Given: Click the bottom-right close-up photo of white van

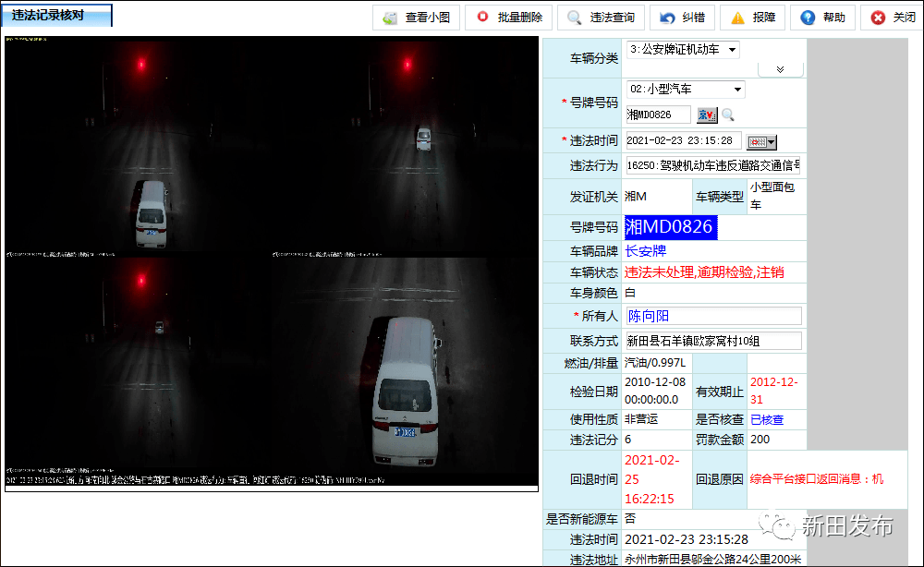Looking at the screenshot, I should tap(405, 365).
